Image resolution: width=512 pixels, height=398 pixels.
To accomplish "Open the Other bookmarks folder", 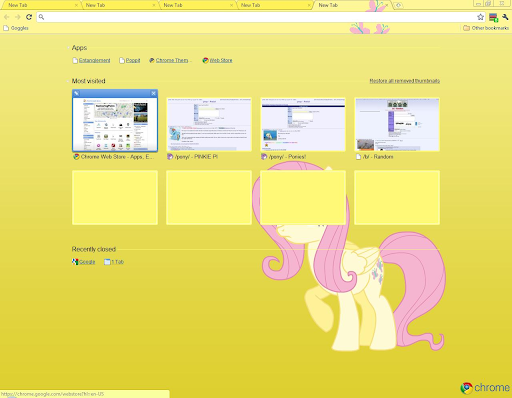I will click(x=486, y=28).
